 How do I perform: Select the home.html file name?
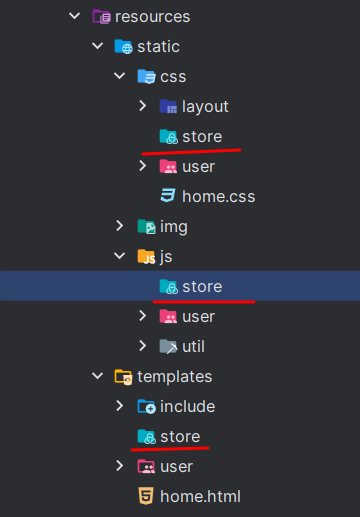[200, 496]
